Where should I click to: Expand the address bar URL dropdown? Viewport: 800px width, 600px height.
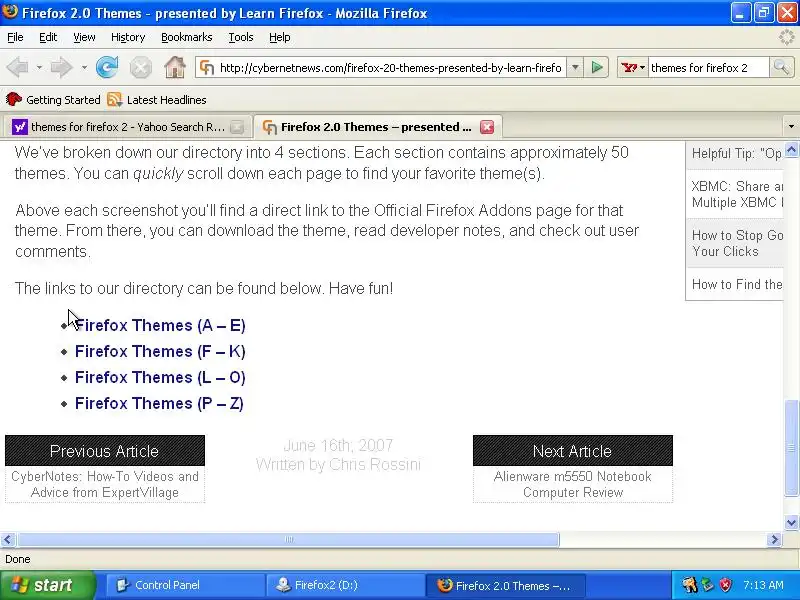pyautogui.click(x=574, y=67)
